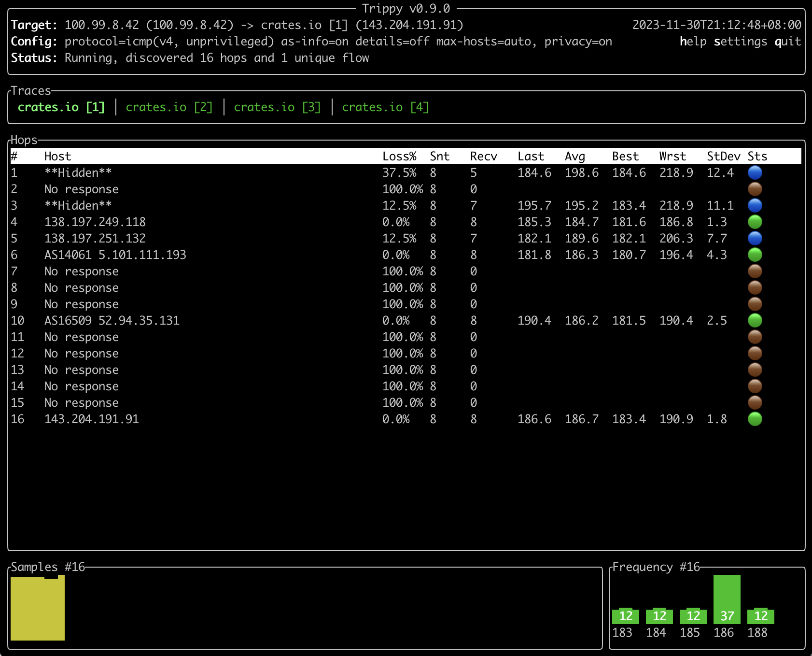Click quit in the header
The width and height of the screenshot is (812, 656).
pos(788,42)
